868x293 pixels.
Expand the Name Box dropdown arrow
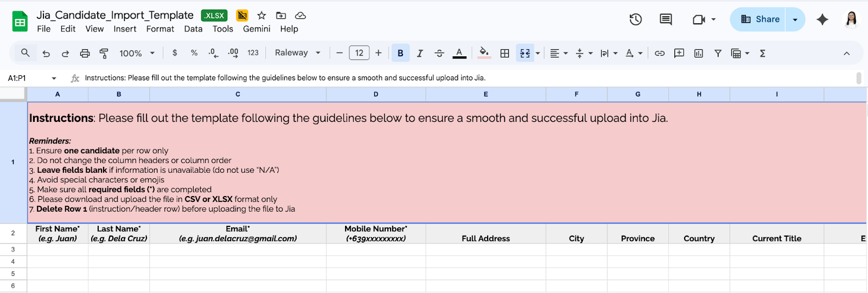[x=54, y=79]
